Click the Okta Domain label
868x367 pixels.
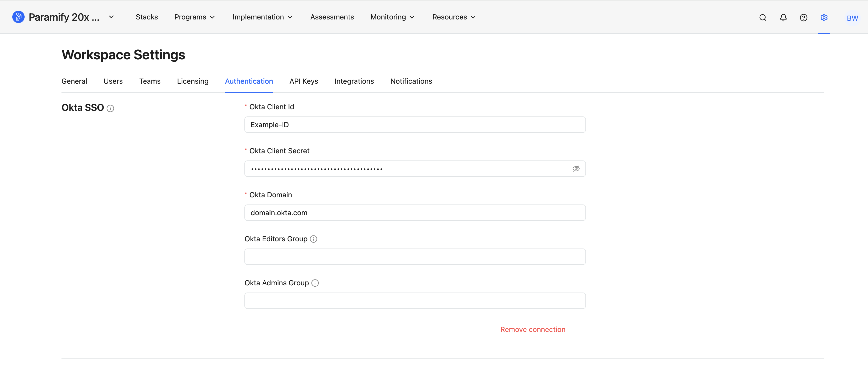(x=270, y=195)
